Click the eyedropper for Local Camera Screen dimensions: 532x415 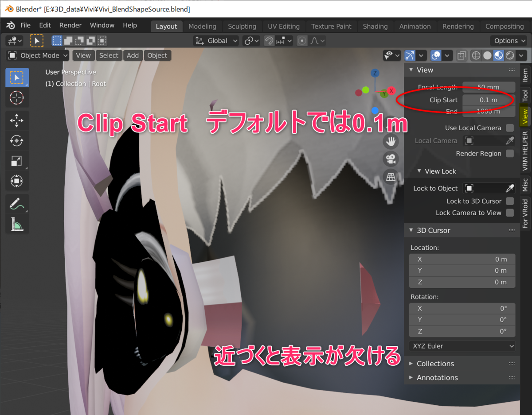click(510, 141)
